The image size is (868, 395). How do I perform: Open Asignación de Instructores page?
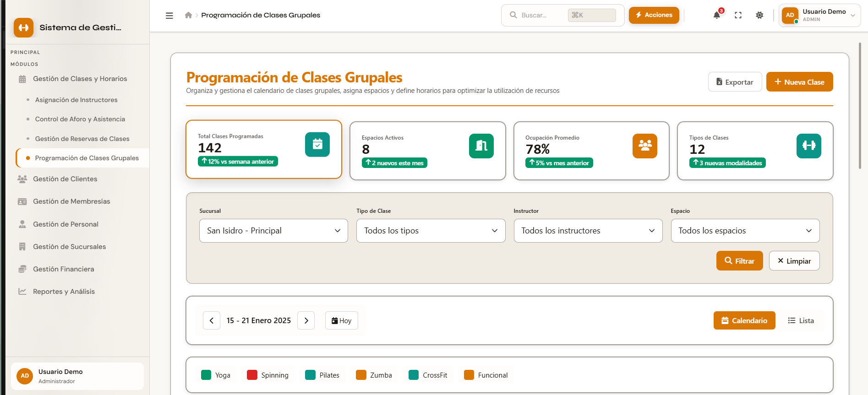tap(76, 100)
